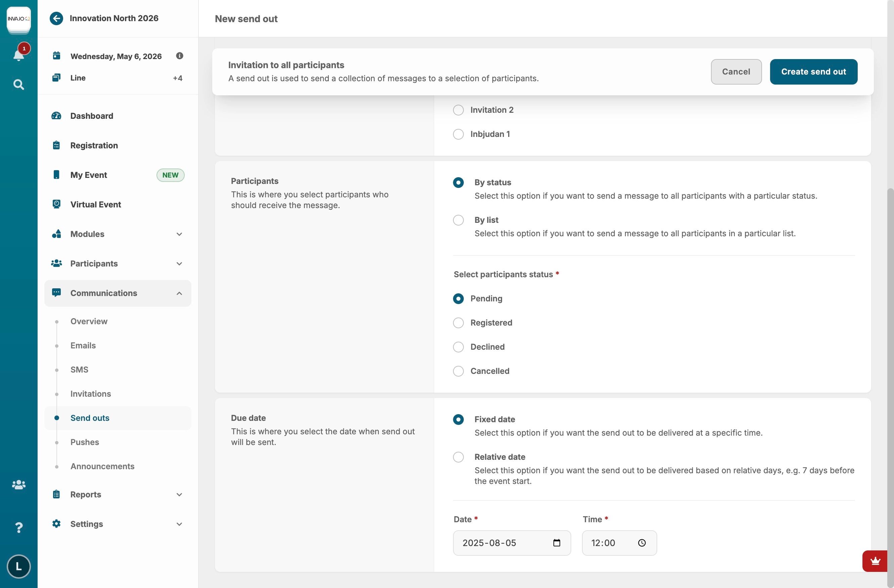Viewport: 894px width, 588px height.
Task: Expand the Reports menu chevron
Action: point(179,494)
